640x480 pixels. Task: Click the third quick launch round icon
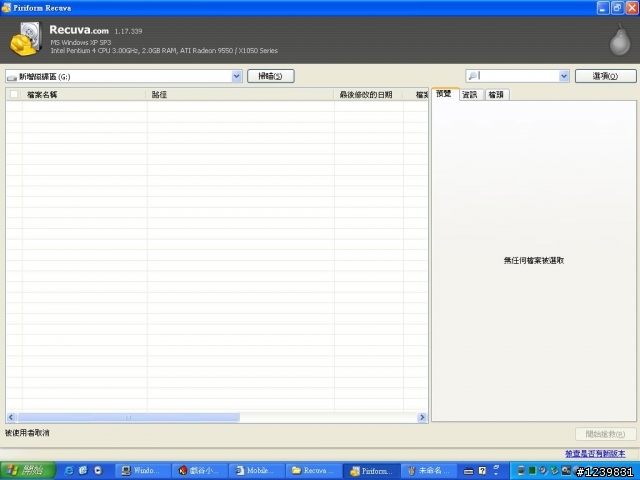click(x=98, y=471)
